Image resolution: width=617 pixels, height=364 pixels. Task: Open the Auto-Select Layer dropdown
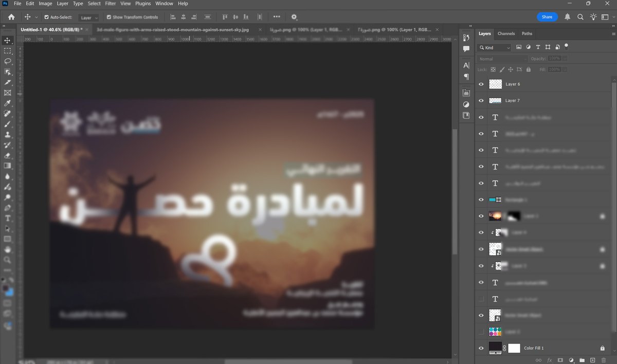point(88,17)
